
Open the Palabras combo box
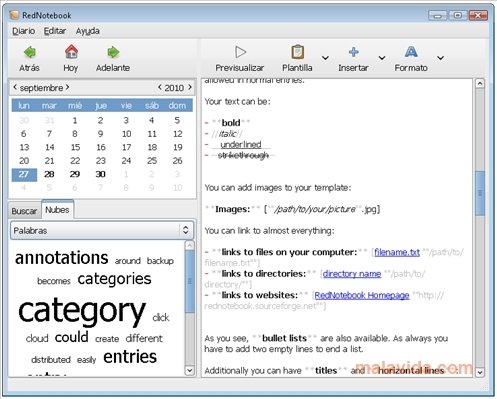click(x=102, y=230)
